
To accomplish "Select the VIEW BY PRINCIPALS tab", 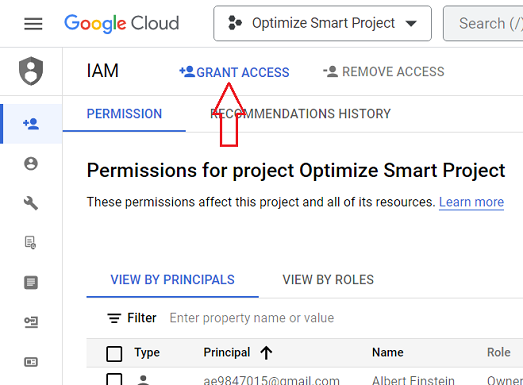I will 172,280.
